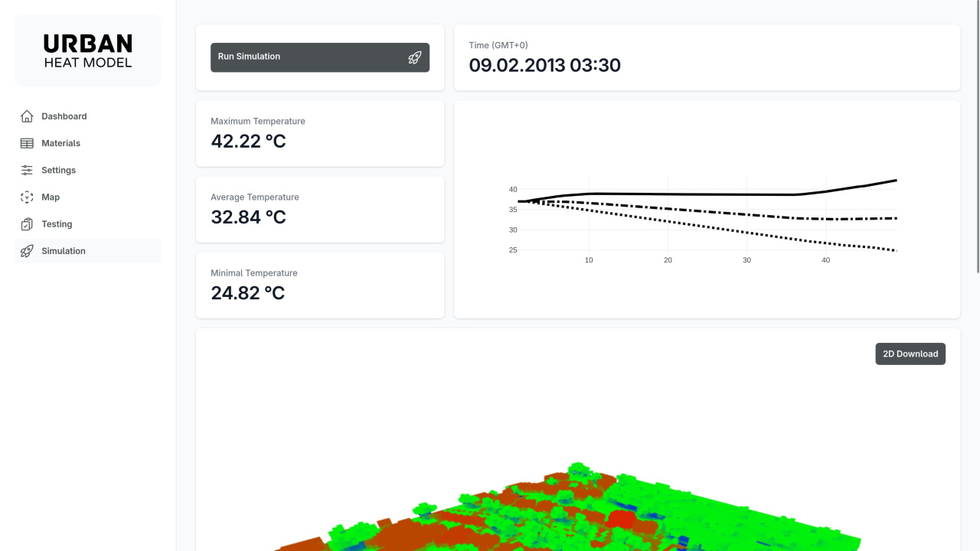This screenshot has width=980, height=551.
Task: Click the page's vertical scrollbar thumb
Action: click(x=977, y=136)
